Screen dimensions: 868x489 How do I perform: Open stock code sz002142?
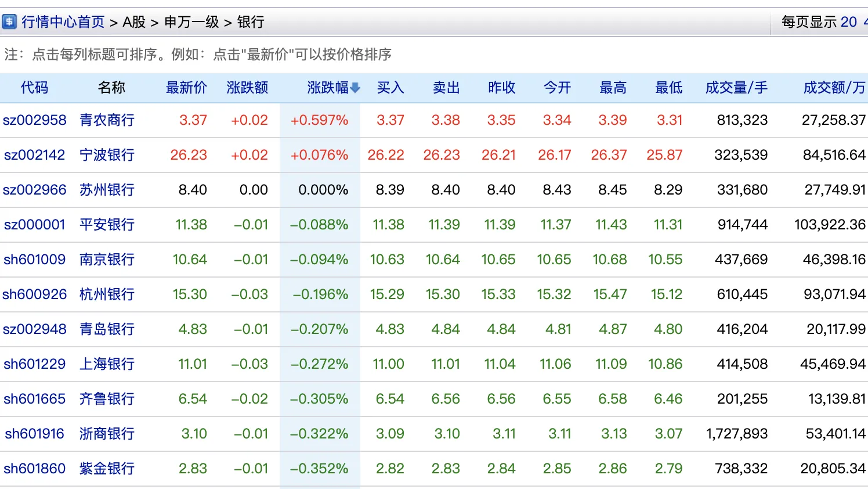tap(35, 155)
